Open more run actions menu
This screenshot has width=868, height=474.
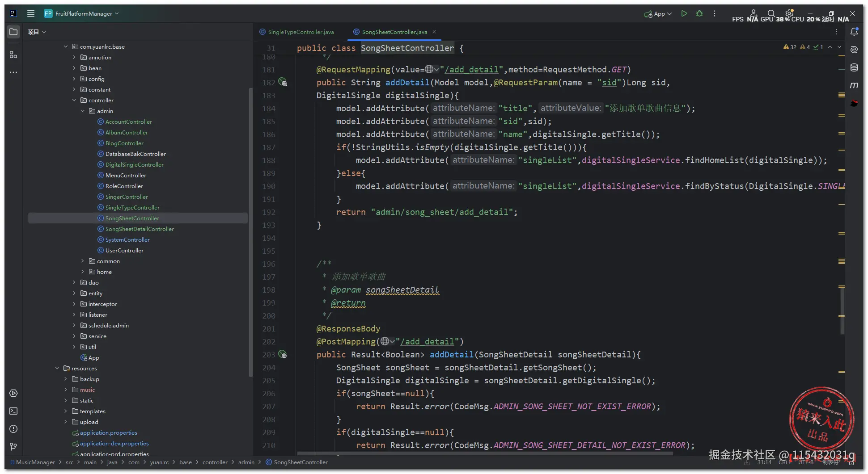click(x=715, y=13)
